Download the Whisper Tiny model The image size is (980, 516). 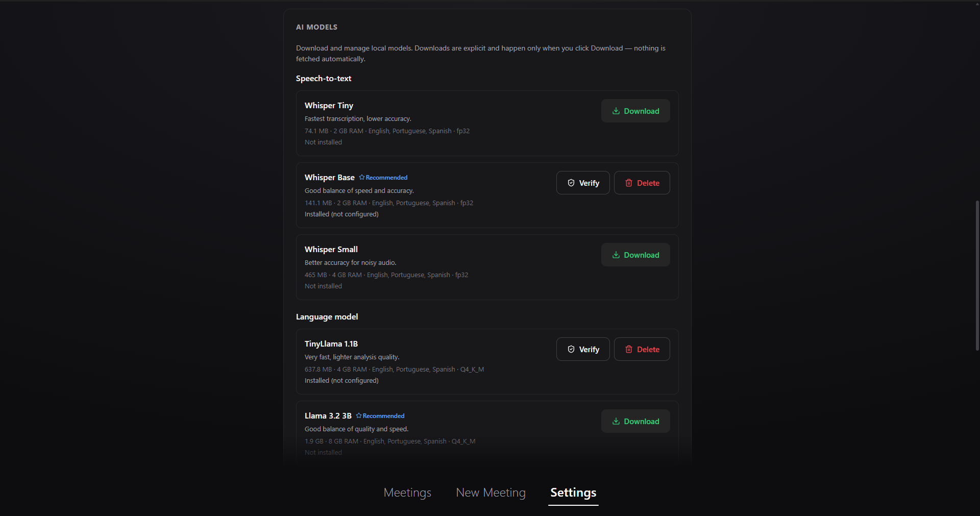[x=635, y=111]
